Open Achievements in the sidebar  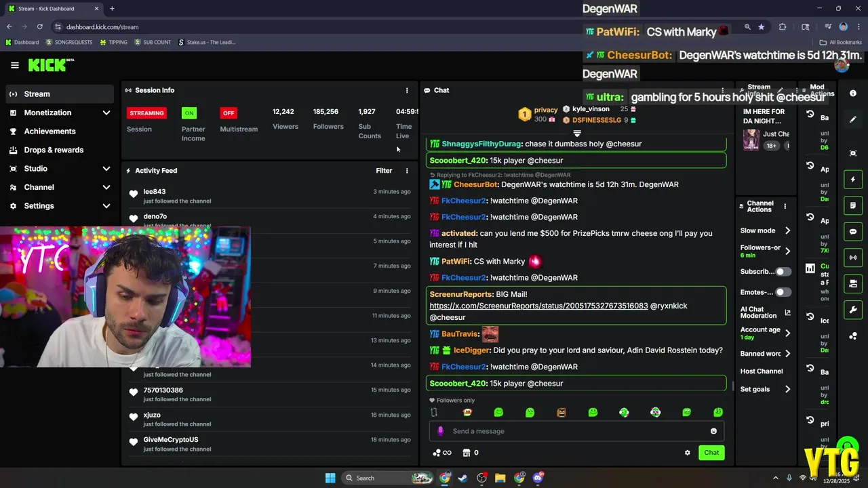click(60, 131)
